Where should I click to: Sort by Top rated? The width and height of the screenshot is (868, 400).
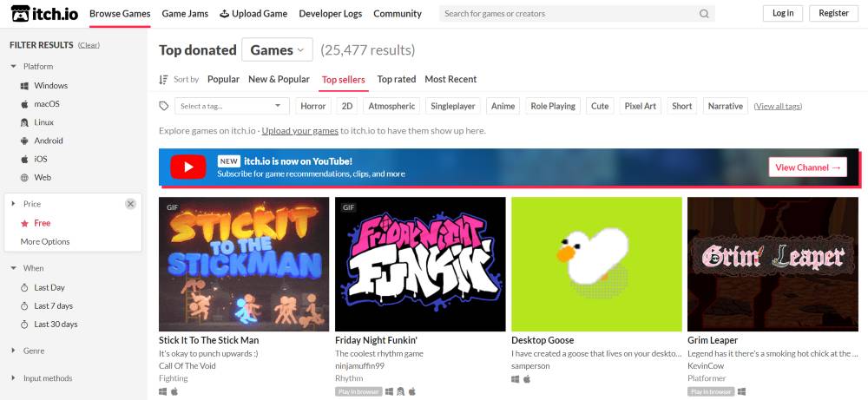397,79
